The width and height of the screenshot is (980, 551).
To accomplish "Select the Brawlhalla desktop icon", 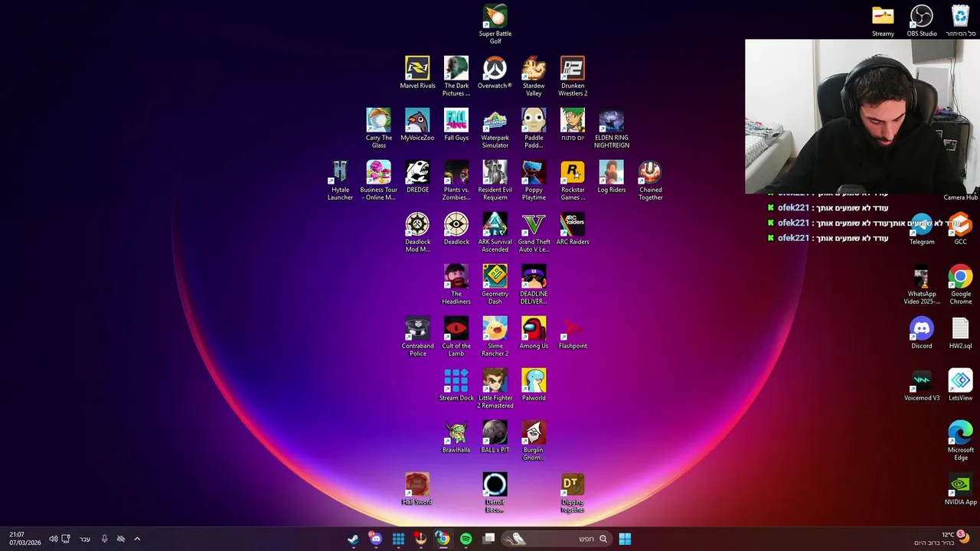I will tap(456, 437).
